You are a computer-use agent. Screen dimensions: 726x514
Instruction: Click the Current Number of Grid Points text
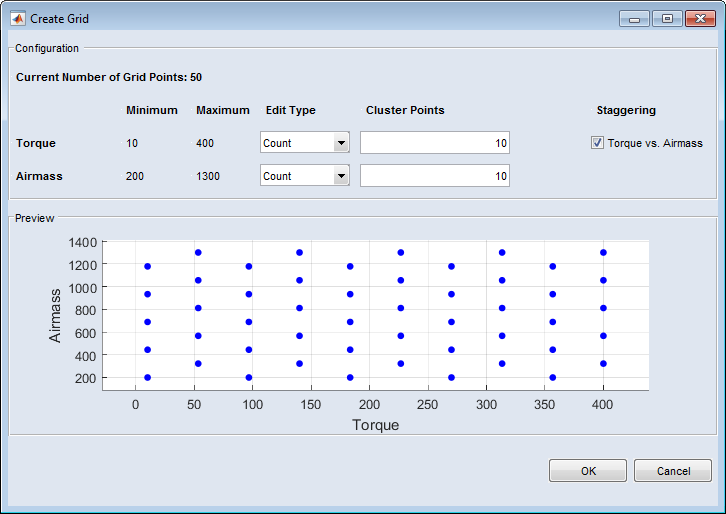pos(109,77)
